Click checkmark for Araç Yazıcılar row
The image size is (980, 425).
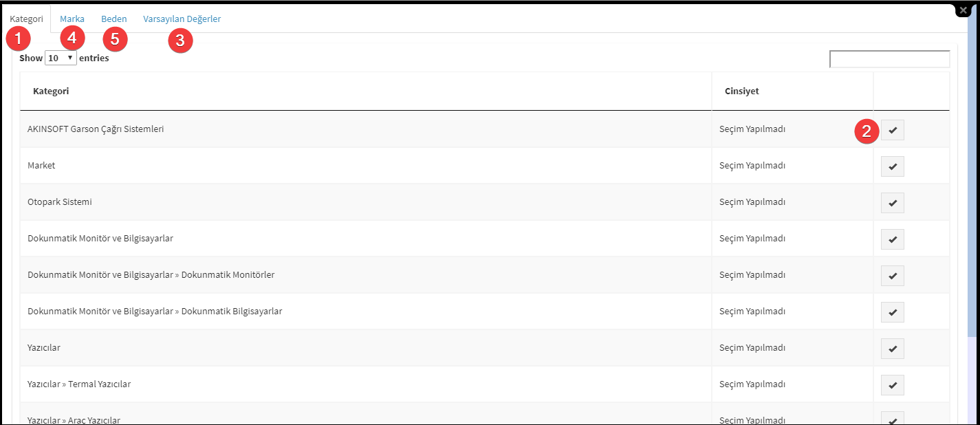coord(893,418)
